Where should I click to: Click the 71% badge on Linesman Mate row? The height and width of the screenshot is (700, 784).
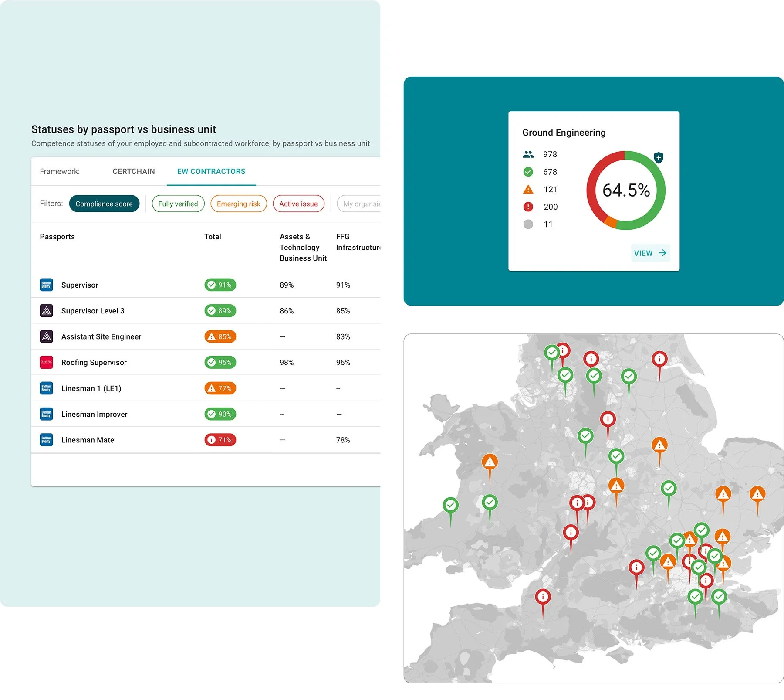[220, 440]
